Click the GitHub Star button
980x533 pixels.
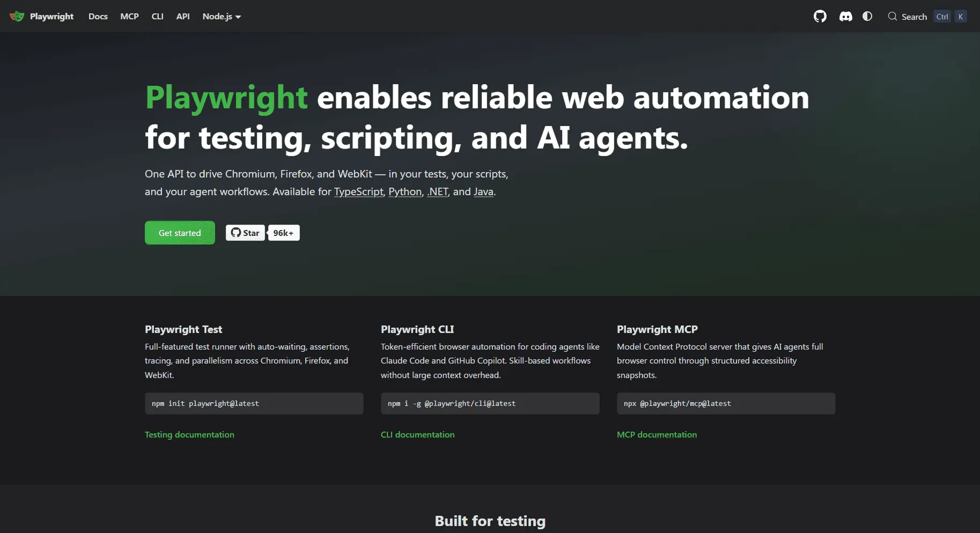point(245,233)
